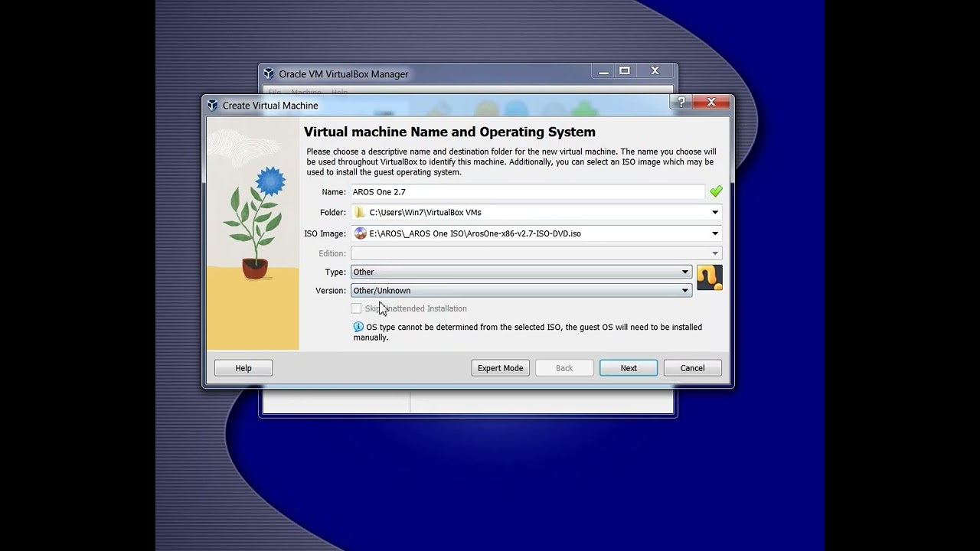Click the ISO disc icon
980x551 pixels.
pyautogui.click(x=361, y=233)
